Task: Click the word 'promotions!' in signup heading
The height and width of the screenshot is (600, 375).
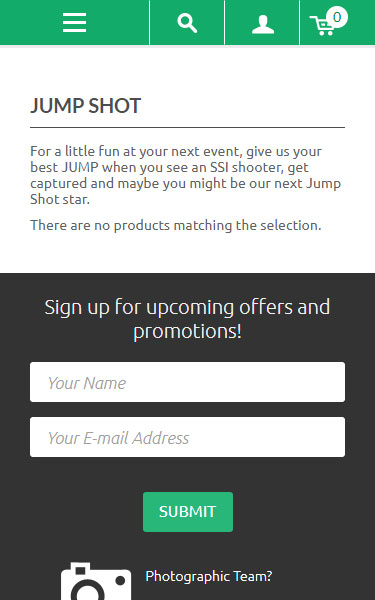Action: [x=188, y=331]
